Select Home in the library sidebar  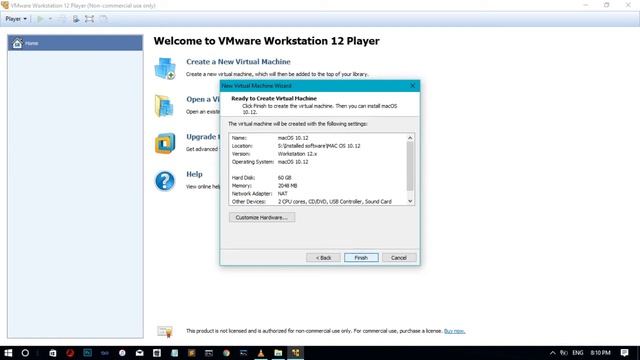pos(75,43)
